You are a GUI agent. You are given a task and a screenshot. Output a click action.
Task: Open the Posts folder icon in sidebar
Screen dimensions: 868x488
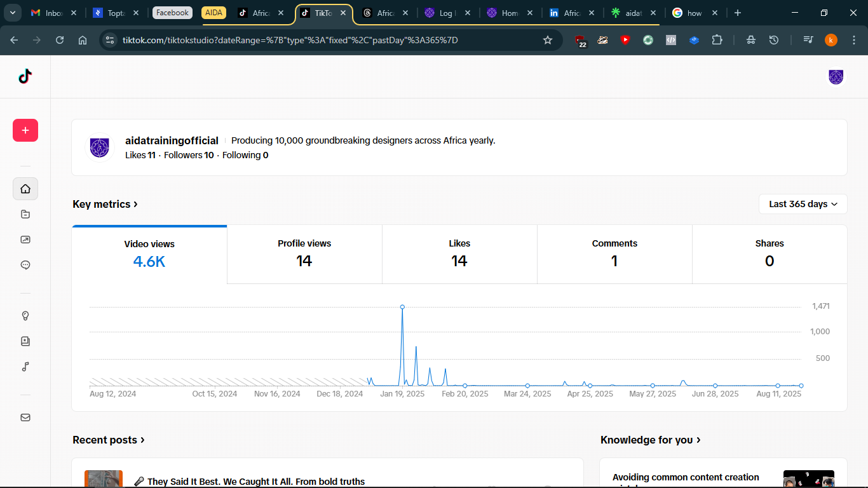point(25,214)
